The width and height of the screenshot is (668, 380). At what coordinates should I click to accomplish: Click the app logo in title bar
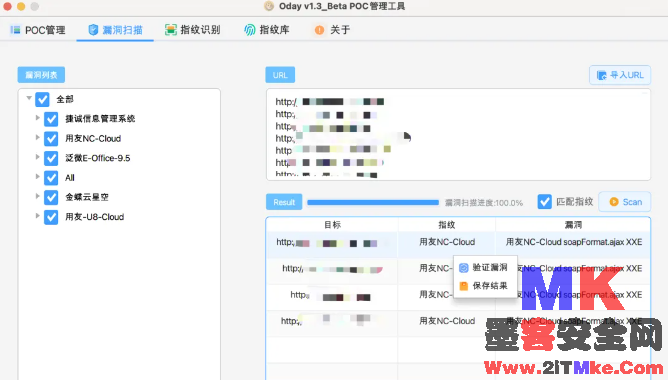point(269,6)
